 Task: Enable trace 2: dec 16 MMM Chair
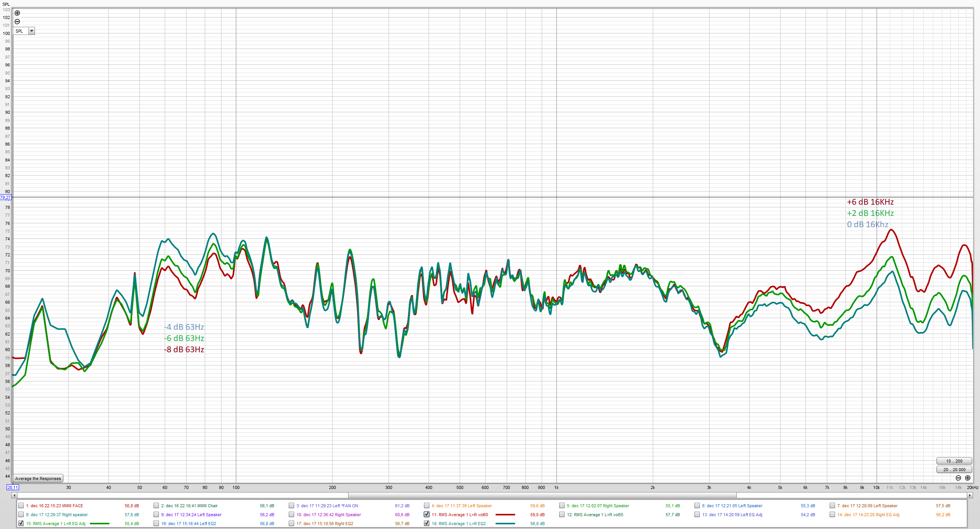click(x=156, y=506)
